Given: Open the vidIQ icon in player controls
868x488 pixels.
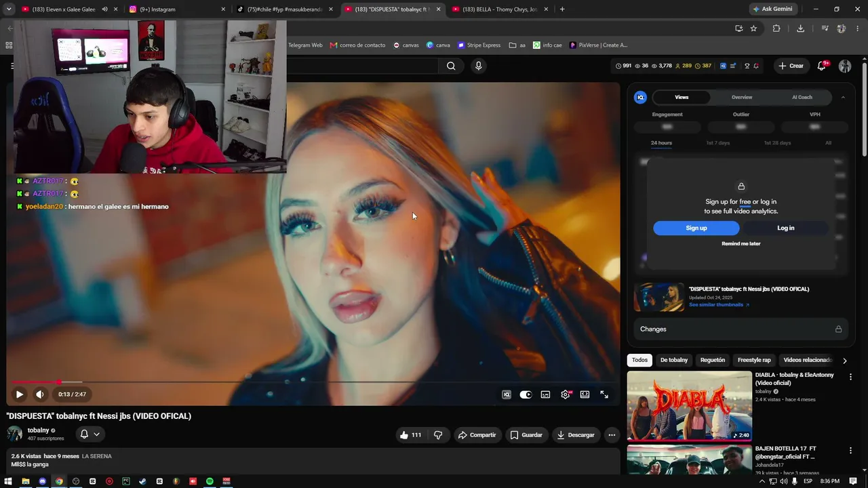Looking at the screenshot, I should 507,394.
